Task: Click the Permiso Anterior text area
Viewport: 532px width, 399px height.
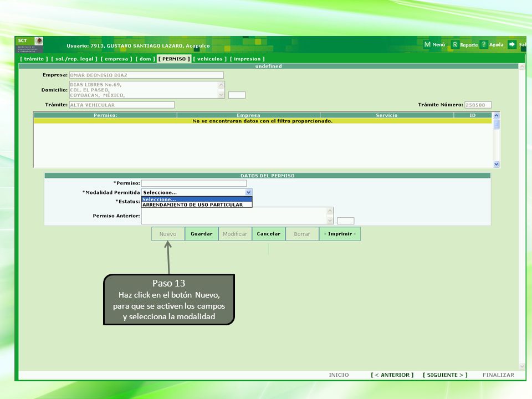Action: point(238,216)
